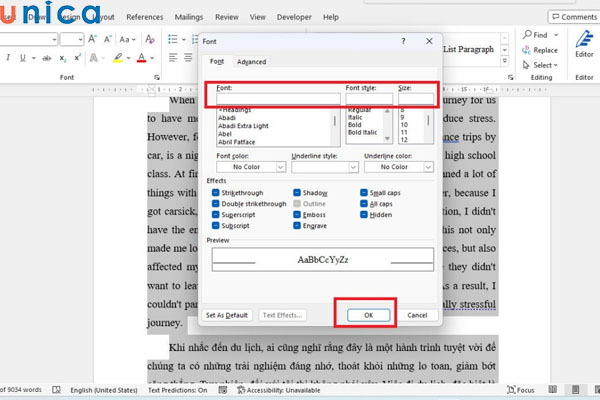Click the Replace icon in Editing group
Image resolution: width=600 pixels, height=400 pixels.
click(524, 50)
